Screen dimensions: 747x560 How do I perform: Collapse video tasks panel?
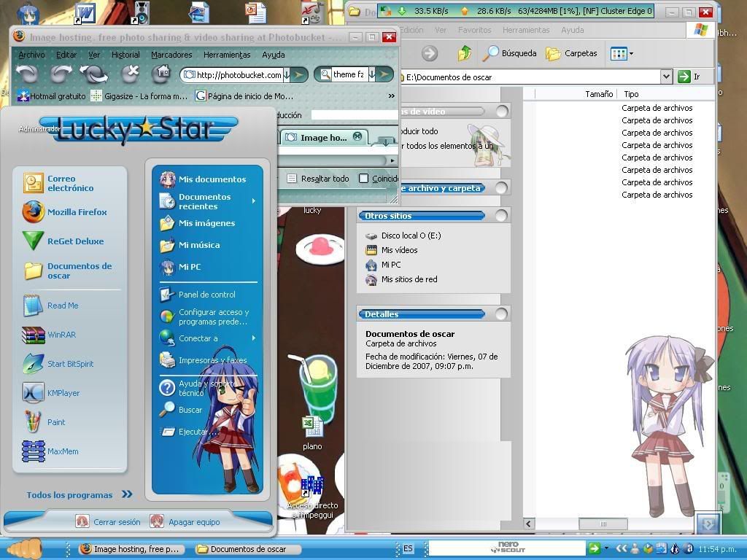(502, 112)
